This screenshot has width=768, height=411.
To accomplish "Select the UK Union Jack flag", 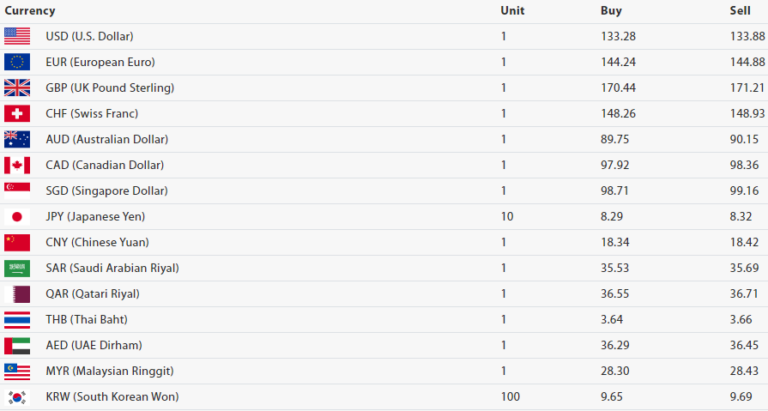I will tap(17, 88).
